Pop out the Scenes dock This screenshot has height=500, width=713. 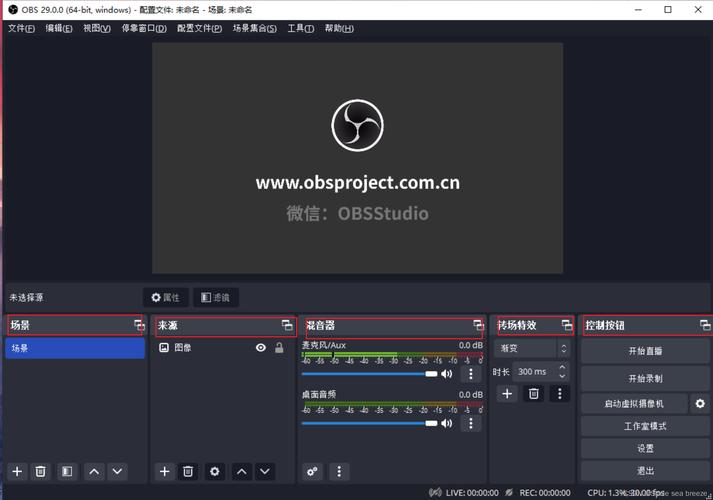click(139, 325)
